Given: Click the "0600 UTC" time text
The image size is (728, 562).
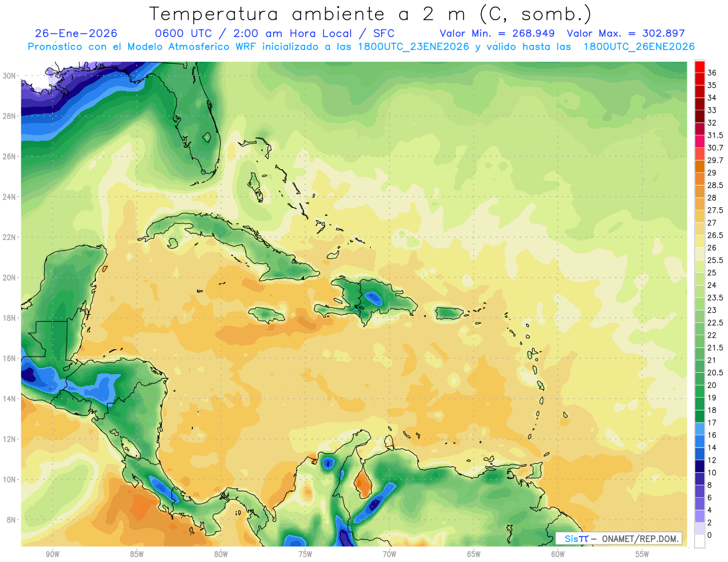Looking at the screenshot, I should tap(181, 33).
